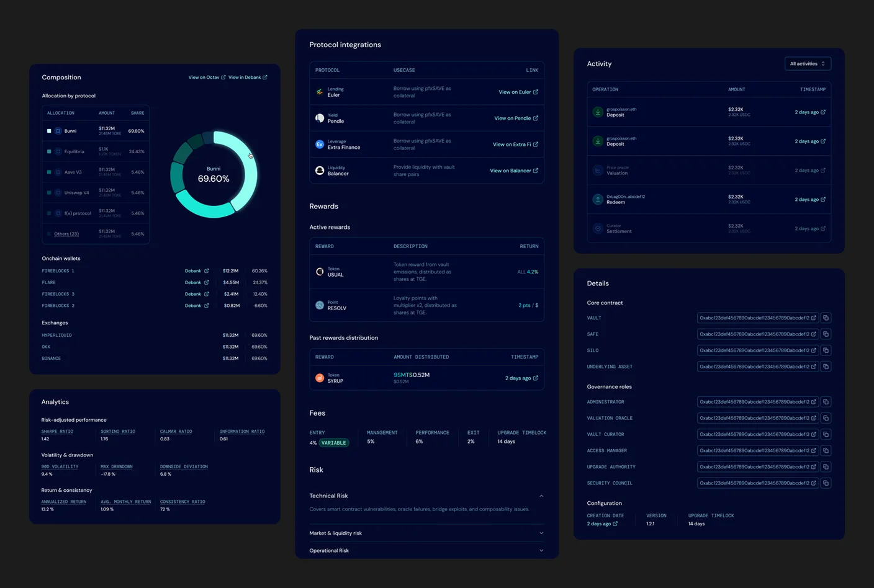
Task: Click the Redeem upload operation icon
Action: 598,200
